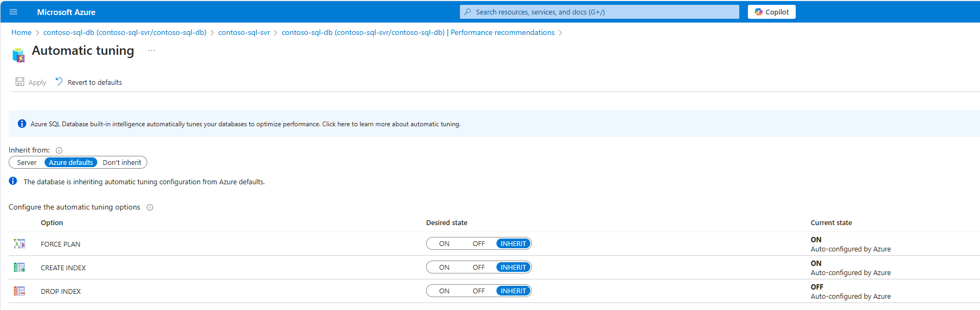Click the FORCE PLAN option icon

(x=19, y=244)
